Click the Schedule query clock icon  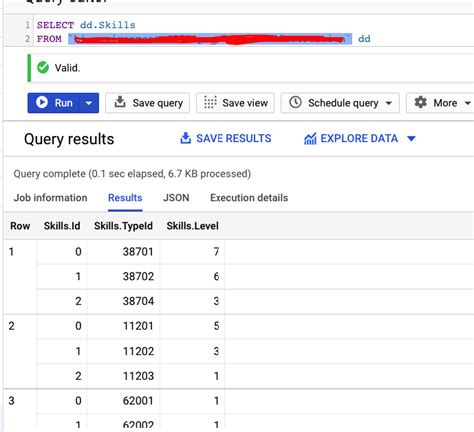click(295, 102)
